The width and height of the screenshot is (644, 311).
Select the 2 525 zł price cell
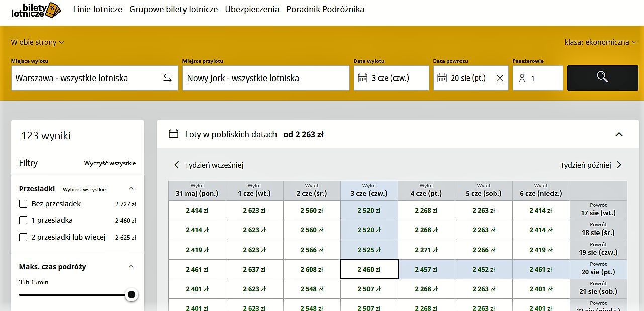(x=369, y=250)
